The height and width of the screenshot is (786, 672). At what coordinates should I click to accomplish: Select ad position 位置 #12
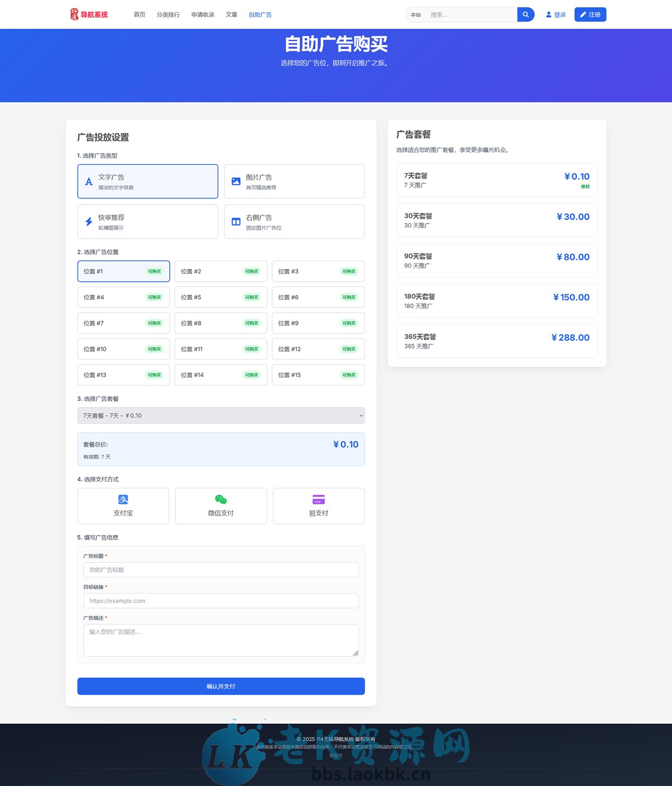pyautogui.click(x=318, y=349)
